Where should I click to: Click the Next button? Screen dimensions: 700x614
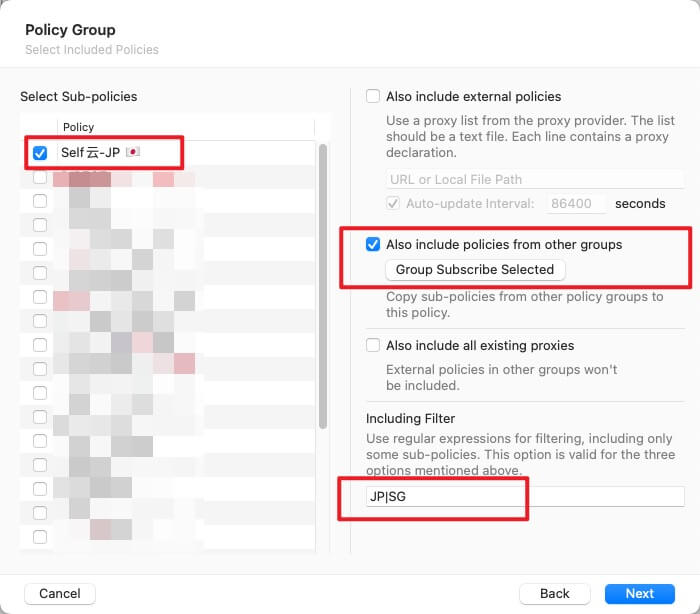pos(639,593)
